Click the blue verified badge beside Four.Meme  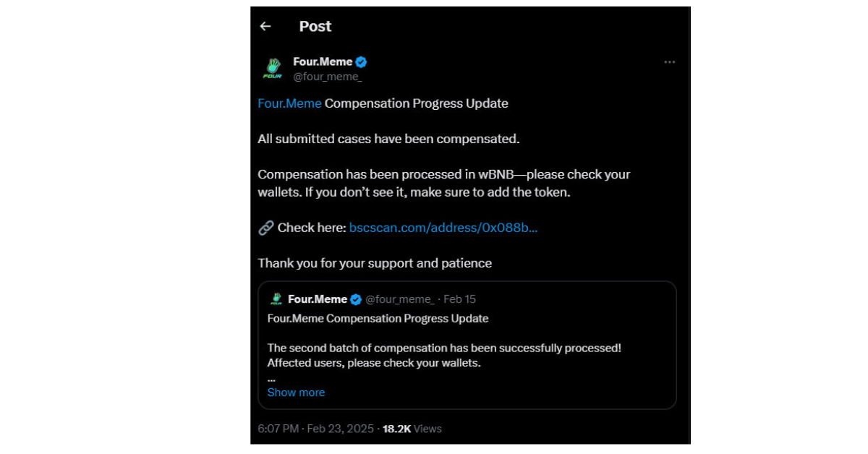(x=361, y=62)
